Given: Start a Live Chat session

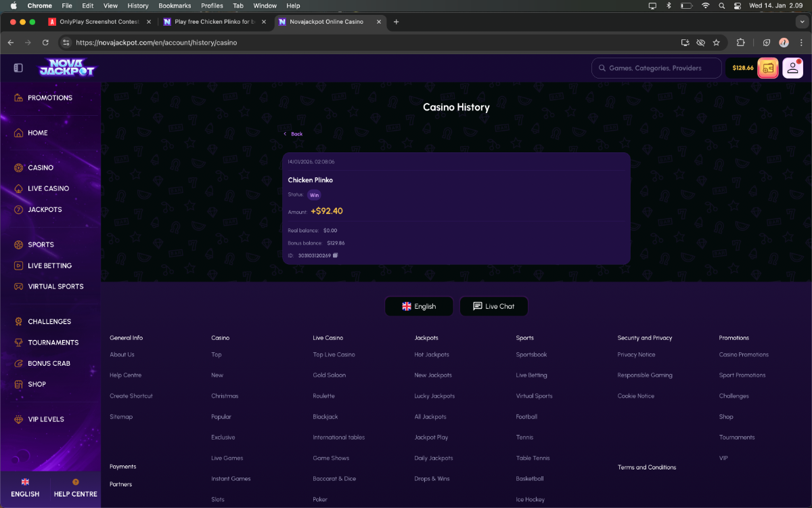Looking at the screenshot, I should tap(493, 306).
